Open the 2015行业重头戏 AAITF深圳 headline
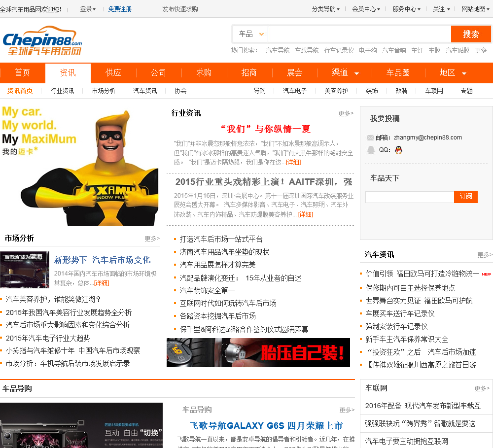 coord(264,182)
